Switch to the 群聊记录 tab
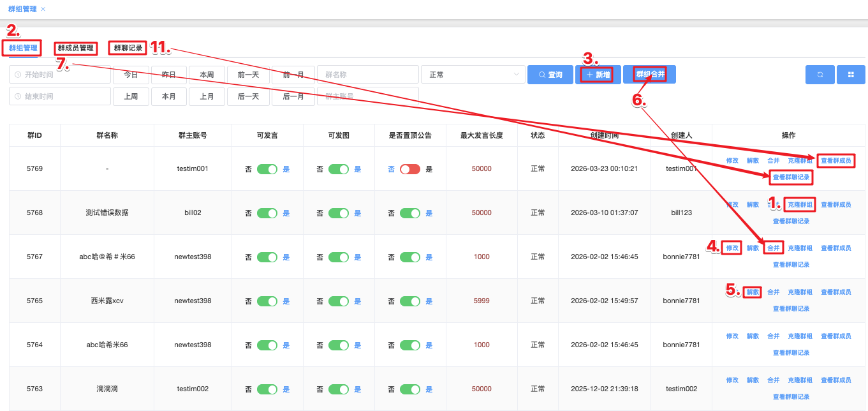Screen dimensions: 868x411 [128, 48]
